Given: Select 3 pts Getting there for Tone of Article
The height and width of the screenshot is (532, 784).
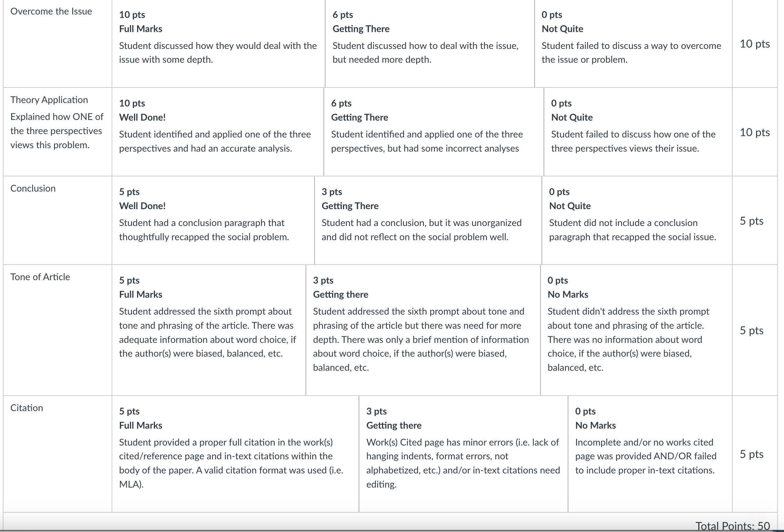Looking at the screenshot, I should point(423,330).
